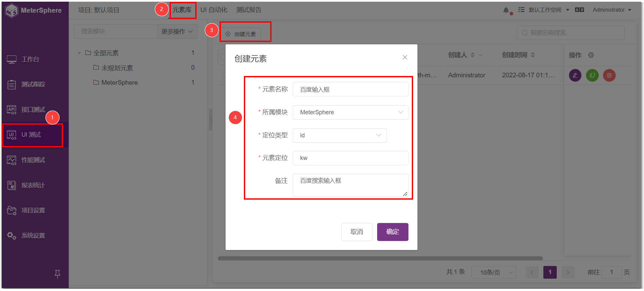Pin the sidebar with pin icon
Viewport: 644px width, 291px height.
pyautogui.click(x=57, y=274)
